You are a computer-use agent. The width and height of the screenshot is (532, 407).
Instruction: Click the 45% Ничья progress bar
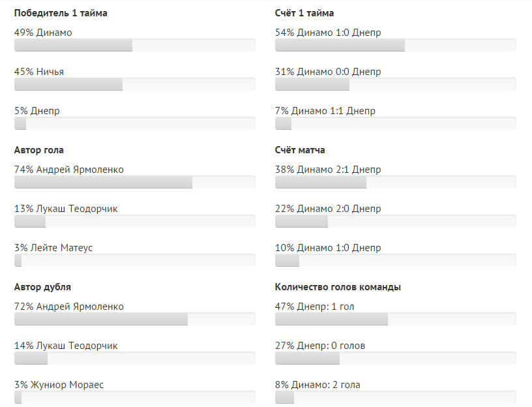click(x=134, y=84)
